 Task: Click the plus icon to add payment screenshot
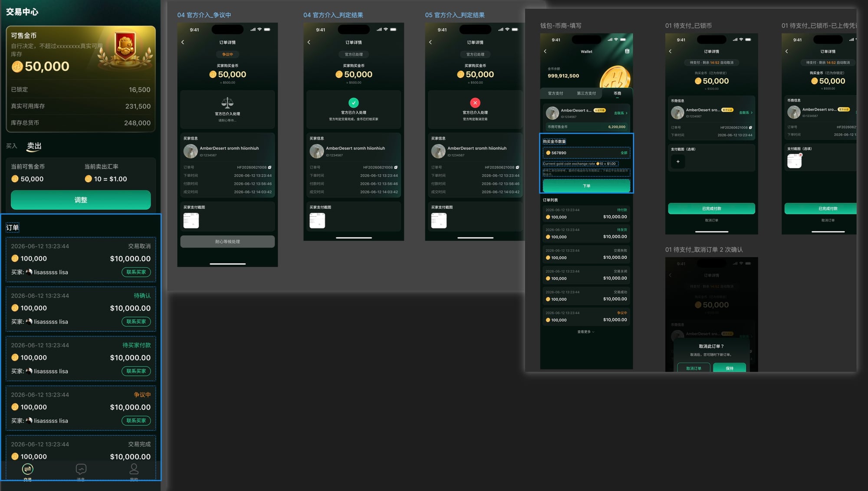point(678,161)
